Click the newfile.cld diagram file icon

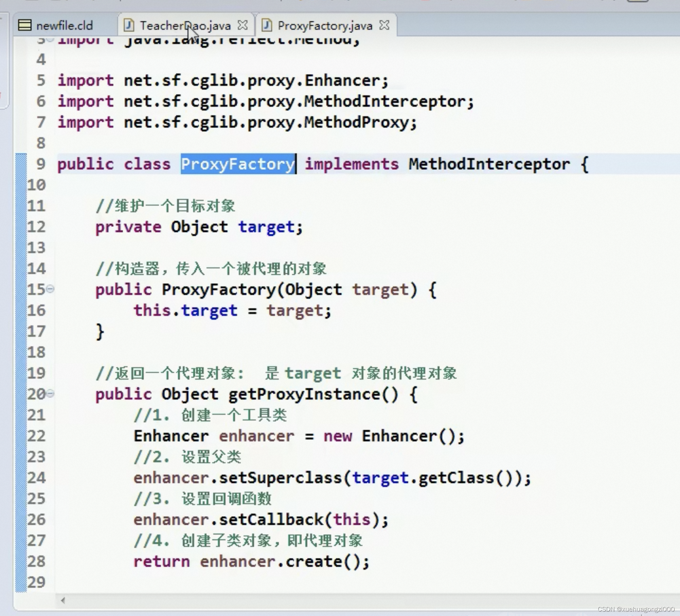(x=24, y=25)
